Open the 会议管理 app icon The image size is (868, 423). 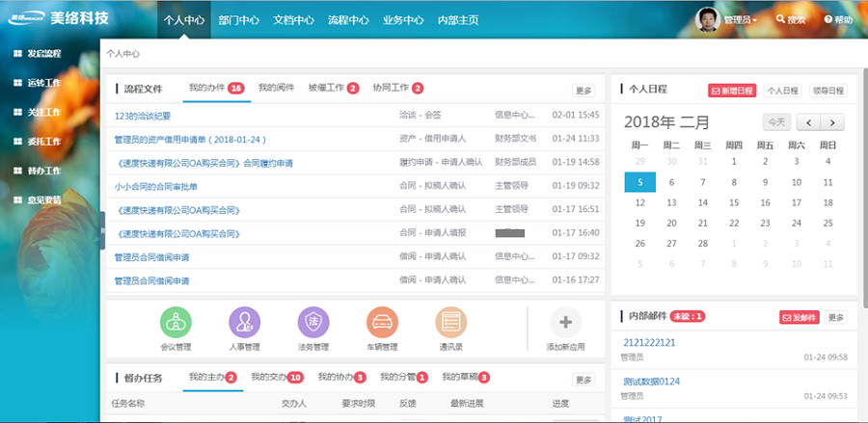tap(176, 323)
